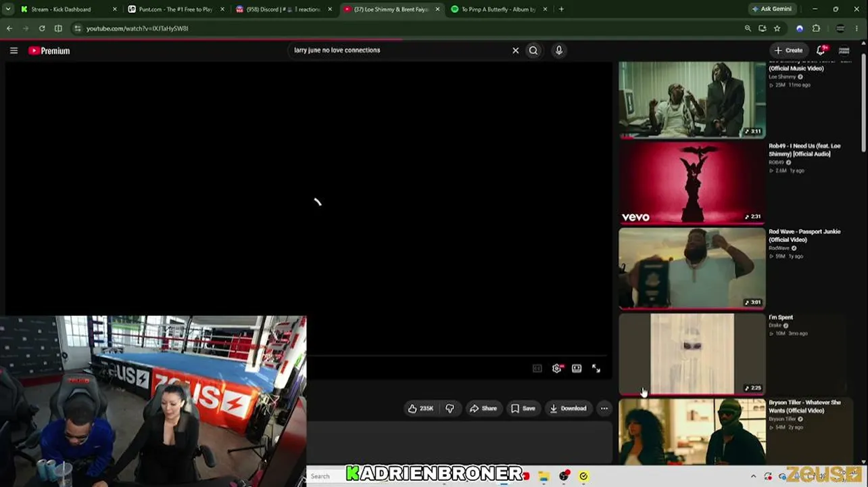Visit the RodWave channel name
Image resolution: width=868 pixels, height=487 pixels.
pyautogui.click(x=779, y=248)
